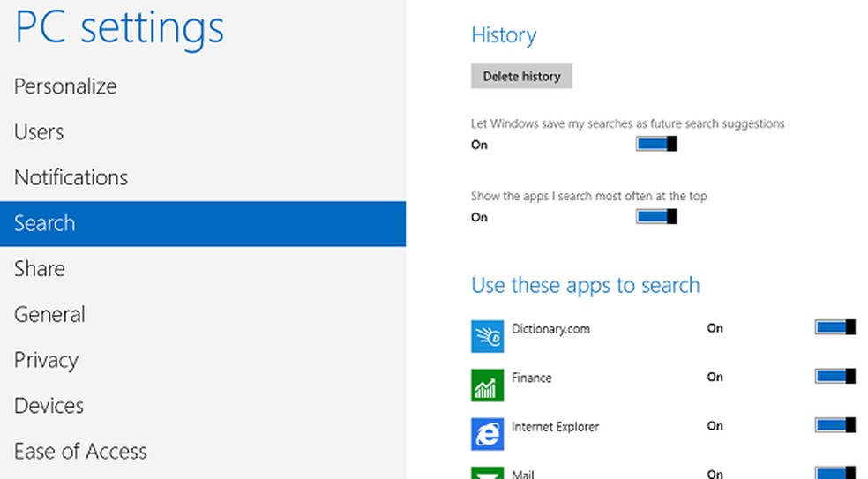Viewport: 868px width, 479px height.
Task: Open Notifications settings category
Action: click(71, 177)
